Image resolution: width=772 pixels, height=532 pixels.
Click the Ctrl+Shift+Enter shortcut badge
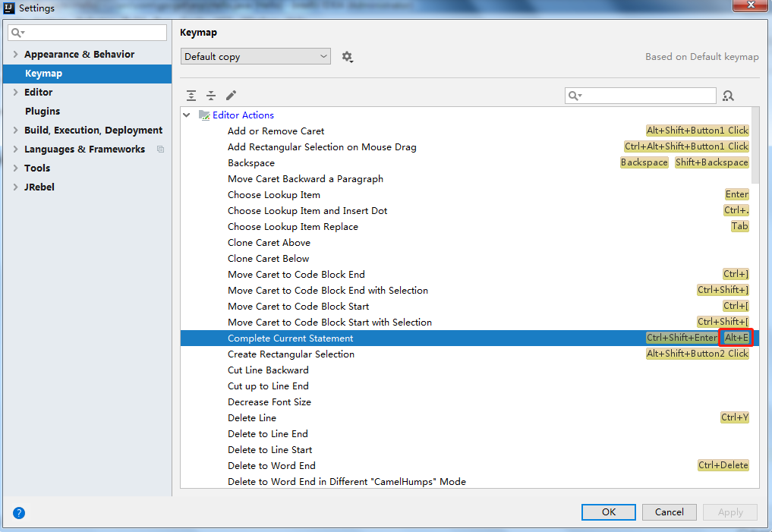[x=682, y=338]
